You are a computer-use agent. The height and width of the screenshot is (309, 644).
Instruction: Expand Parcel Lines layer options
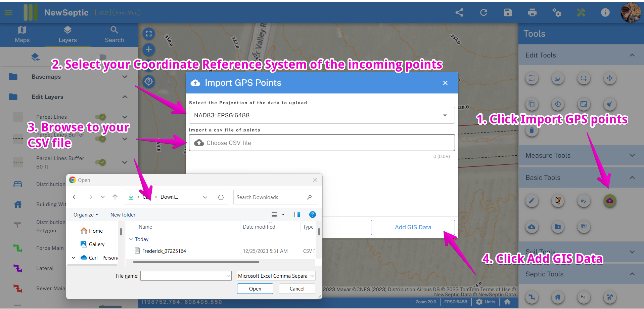pyautogui.click(x=125, y=117)
